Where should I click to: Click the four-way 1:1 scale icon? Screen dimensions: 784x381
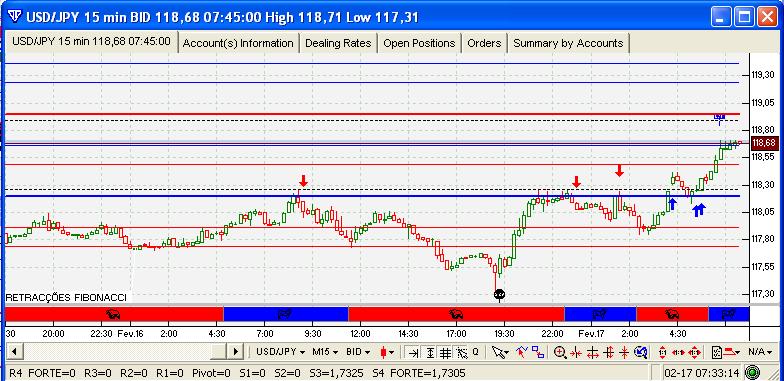click(x=694, y=352)
